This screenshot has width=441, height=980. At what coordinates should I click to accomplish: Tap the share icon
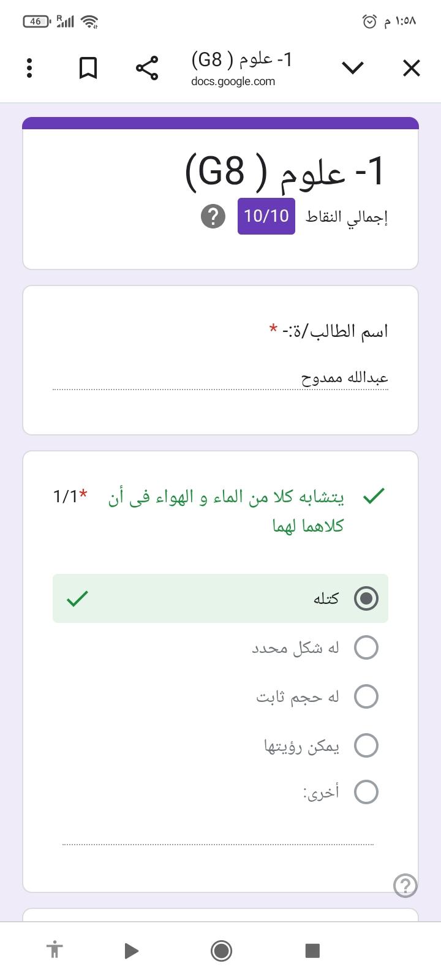147,68
